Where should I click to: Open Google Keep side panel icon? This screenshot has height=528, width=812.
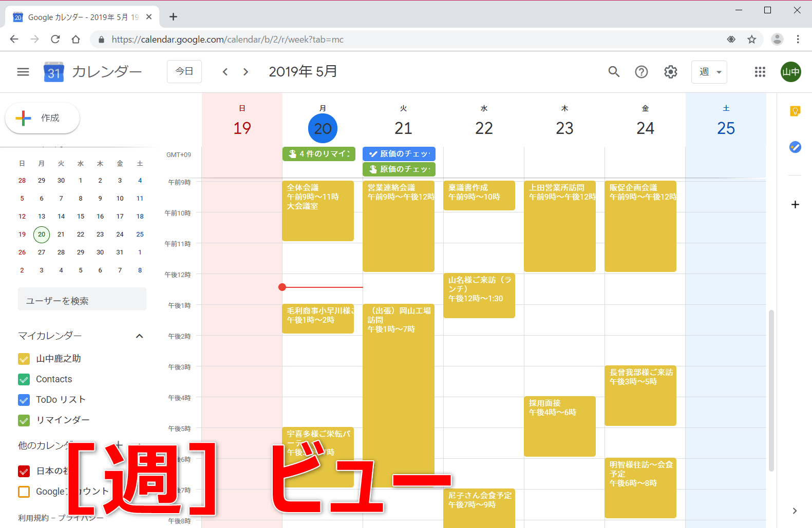[x=795, y=111]
